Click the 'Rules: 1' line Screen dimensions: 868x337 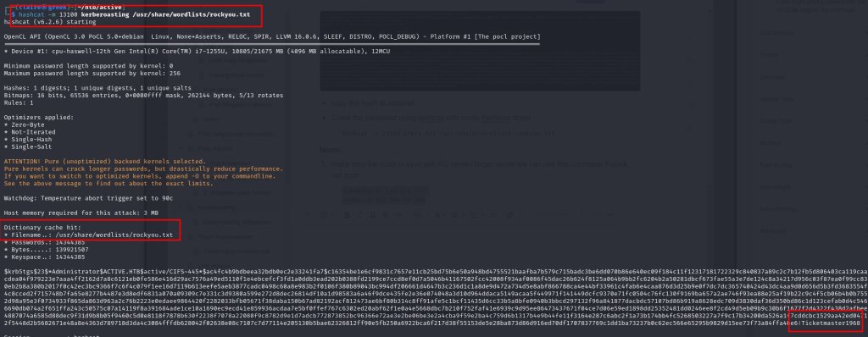(x=19, y=102)
